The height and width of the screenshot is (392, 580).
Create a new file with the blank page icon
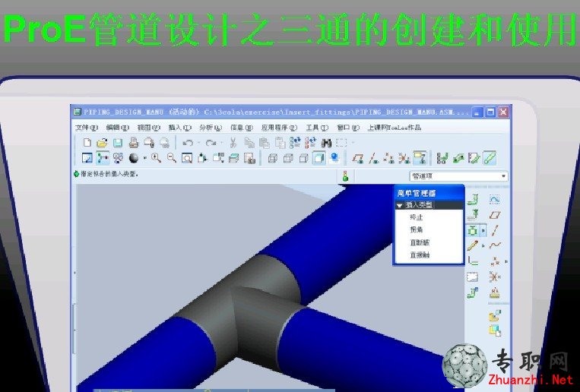coord(87,142)
